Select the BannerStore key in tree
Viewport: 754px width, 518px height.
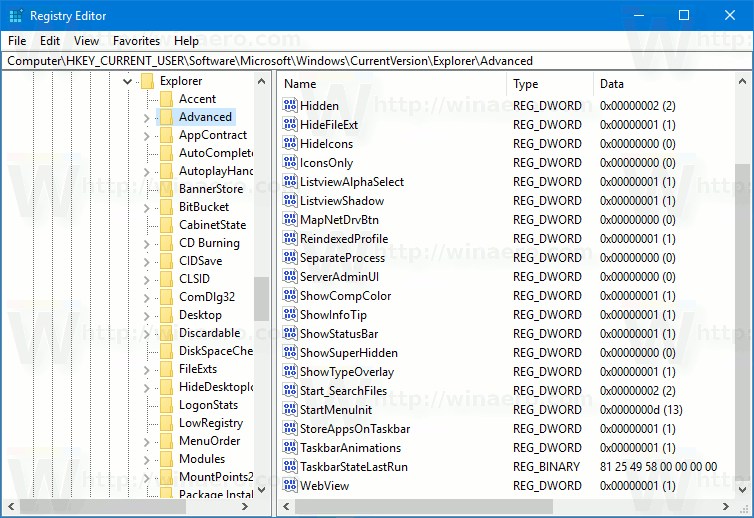[x=211, y=189]
